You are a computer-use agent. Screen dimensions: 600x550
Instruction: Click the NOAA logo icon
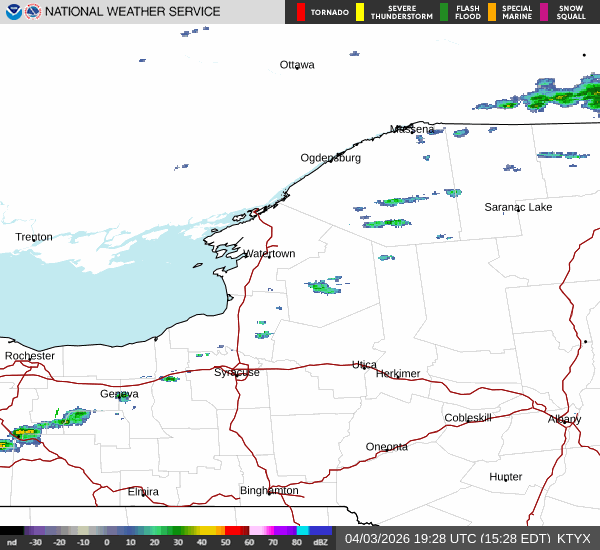coord(14,12)
